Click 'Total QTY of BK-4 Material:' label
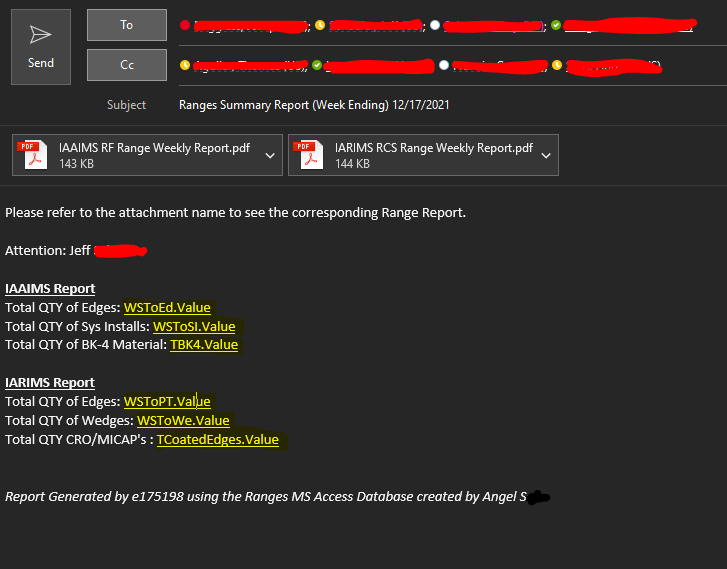This screenshot has height=569, width=727. click(x=86, y=345)
